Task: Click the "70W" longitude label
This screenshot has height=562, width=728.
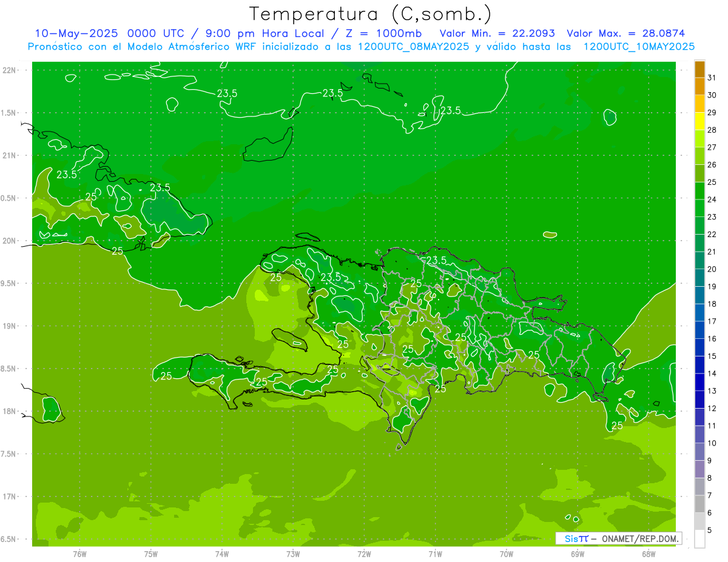Action: [507, 554]
